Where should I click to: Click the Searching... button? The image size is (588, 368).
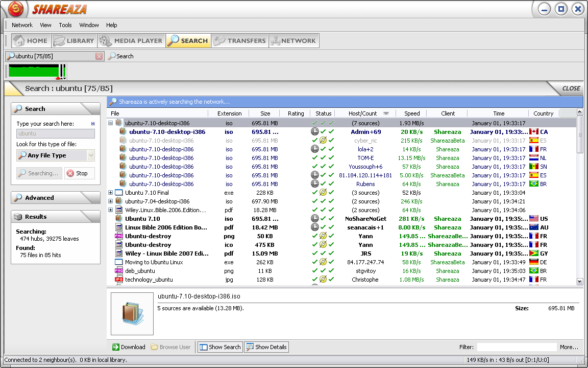(39, 173)
